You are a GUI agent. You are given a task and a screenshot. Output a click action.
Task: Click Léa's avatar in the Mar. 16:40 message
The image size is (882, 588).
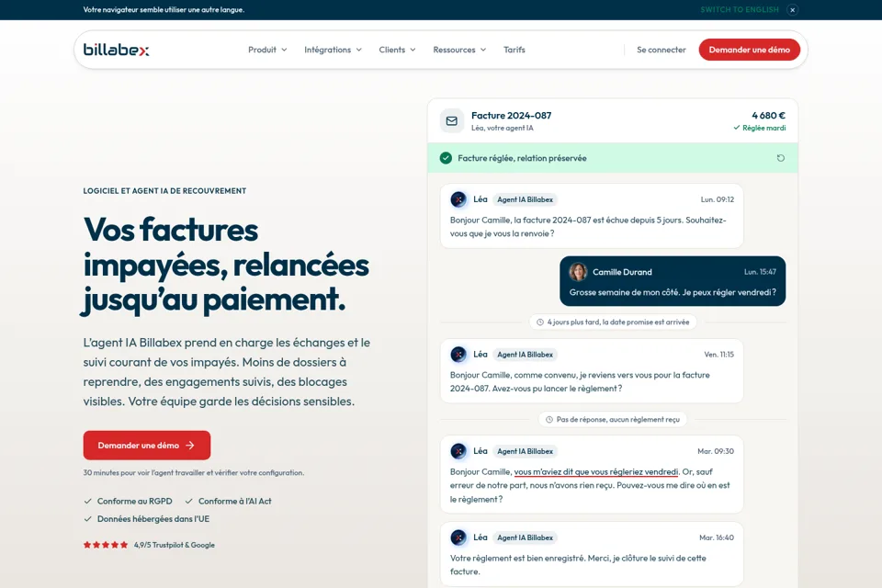458,537
